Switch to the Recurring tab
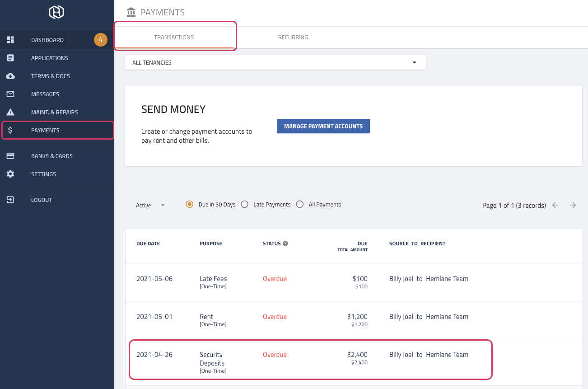The height and width of the screenshot is (389, 588). [x=293, y=37]
